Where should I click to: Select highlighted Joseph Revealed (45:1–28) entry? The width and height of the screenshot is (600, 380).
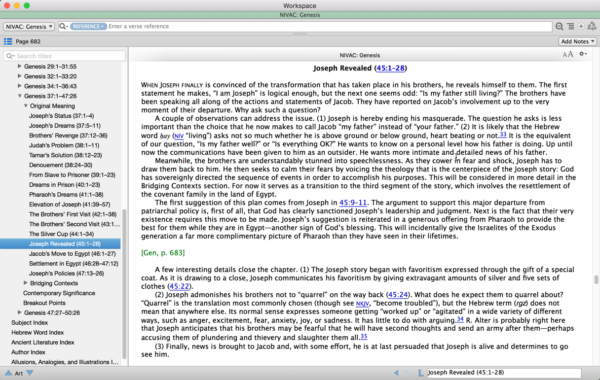tap(60, 244)
